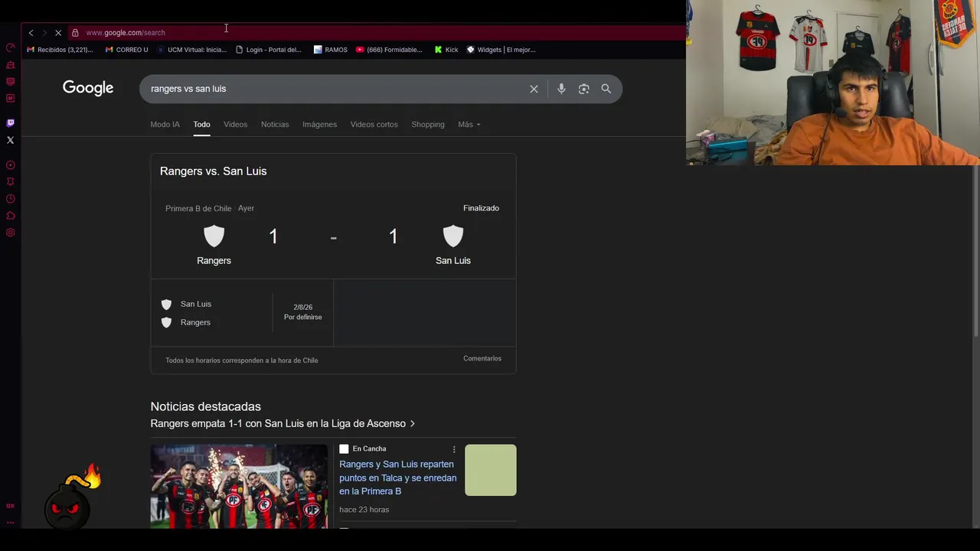Click the browser address bar URL
This screenshot has height=551, width=980.
click(126, 33)
